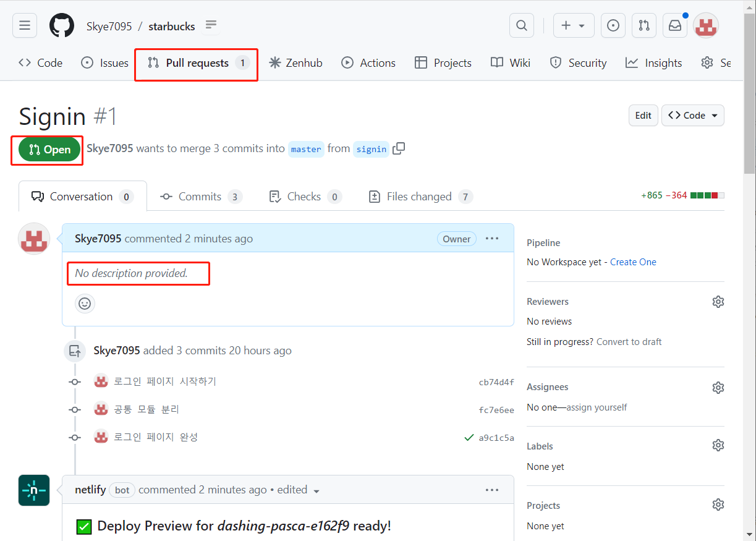Image resolution: width=756 pixels, height=541 pixels.
Task: Click the diffstat +865 −364 indicator
Action: pyautogui.click(x=682, y=195)
